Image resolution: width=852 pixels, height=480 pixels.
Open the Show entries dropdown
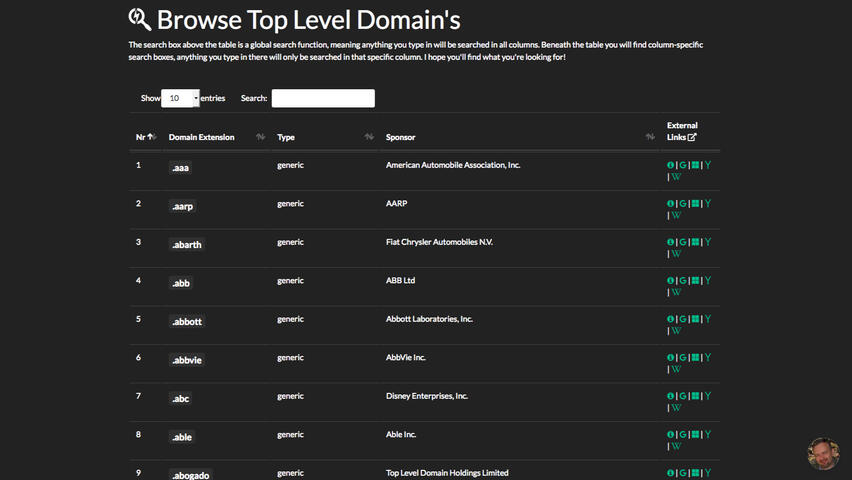coord(180,98)
